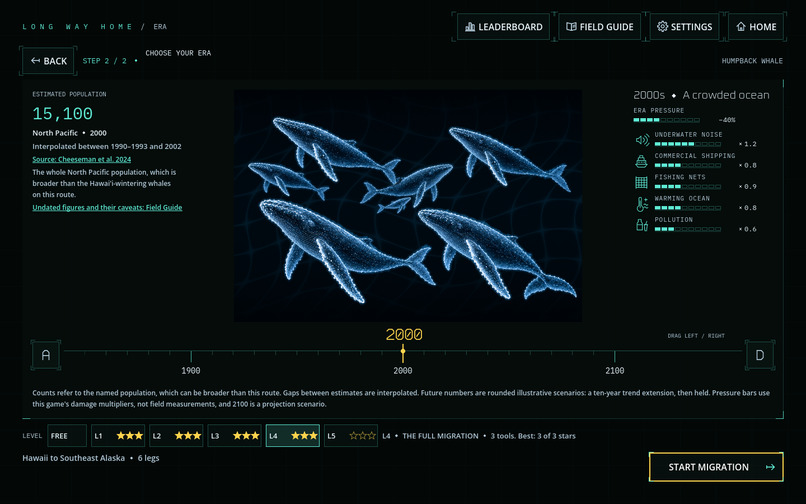Click the A key timeline button

point(46,355)
